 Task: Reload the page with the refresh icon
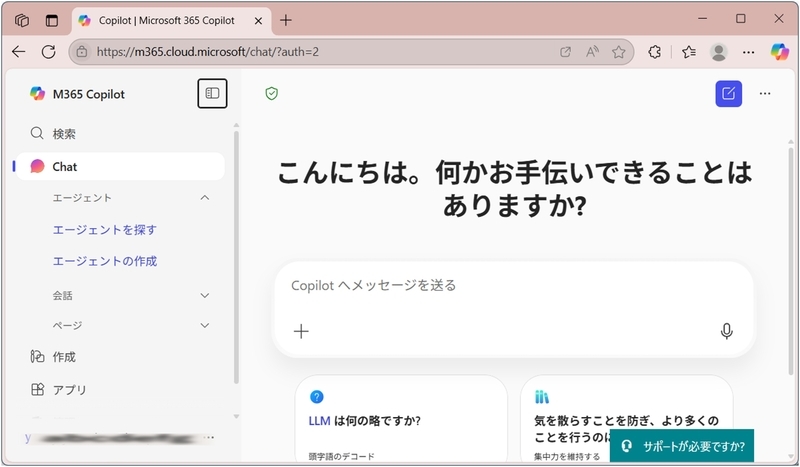pyautogui.click(x=48, y=52)
